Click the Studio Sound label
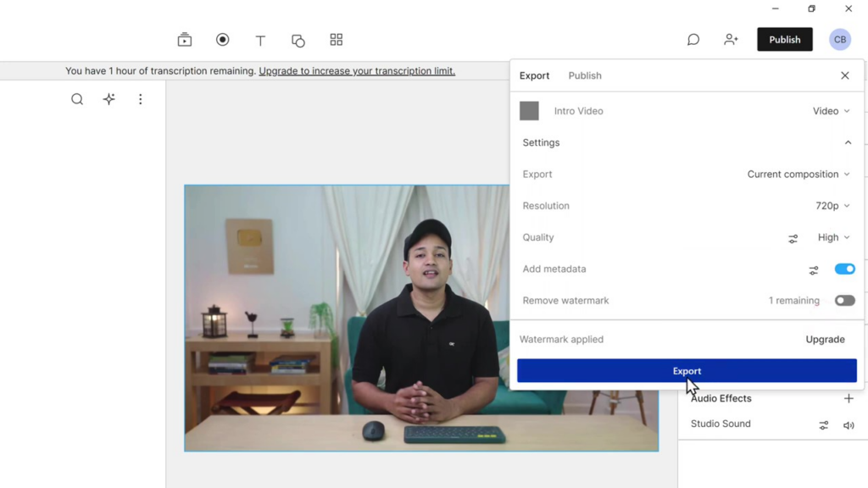This screenshot has height=488, width=868. point(721,424)
